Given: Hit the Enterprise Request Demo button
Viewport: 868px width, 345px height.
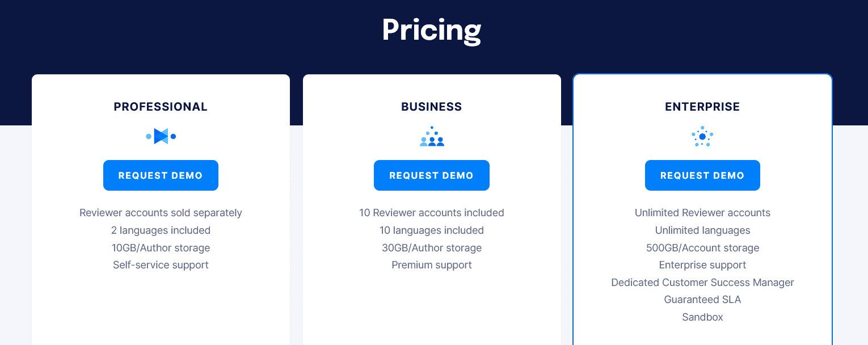Looking at the screenshot, I should point(702,175).
